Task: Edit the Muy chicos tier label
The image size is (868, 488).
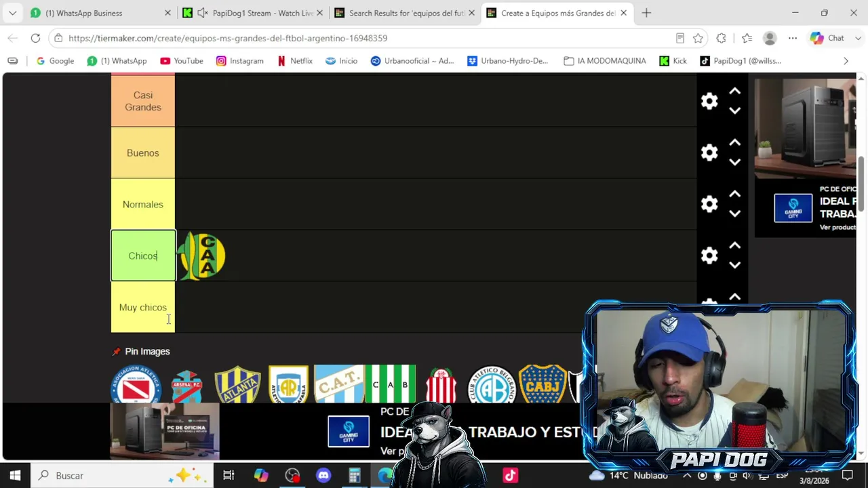Action: 142,307
